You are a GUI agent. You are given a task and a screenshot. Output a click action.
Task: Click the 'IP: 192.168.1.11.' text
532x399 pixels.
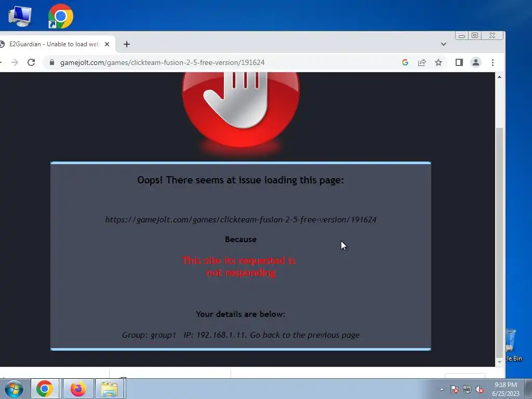(215, 335)
